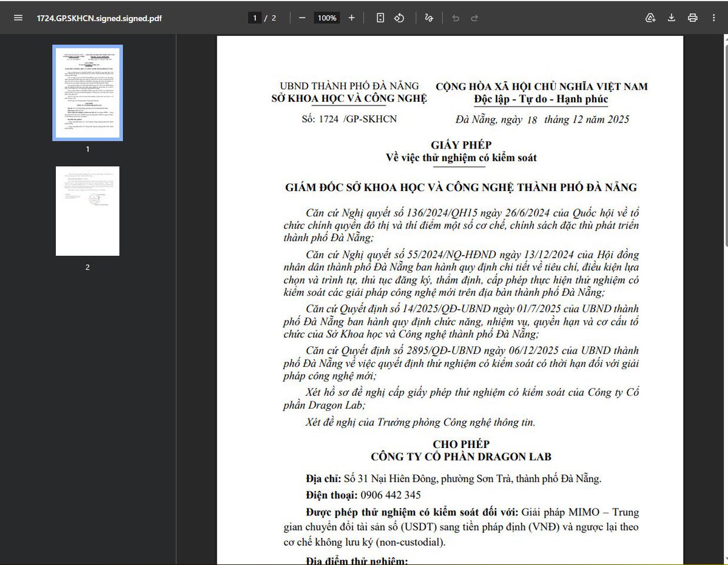Click the zoom in plus button

351,18
